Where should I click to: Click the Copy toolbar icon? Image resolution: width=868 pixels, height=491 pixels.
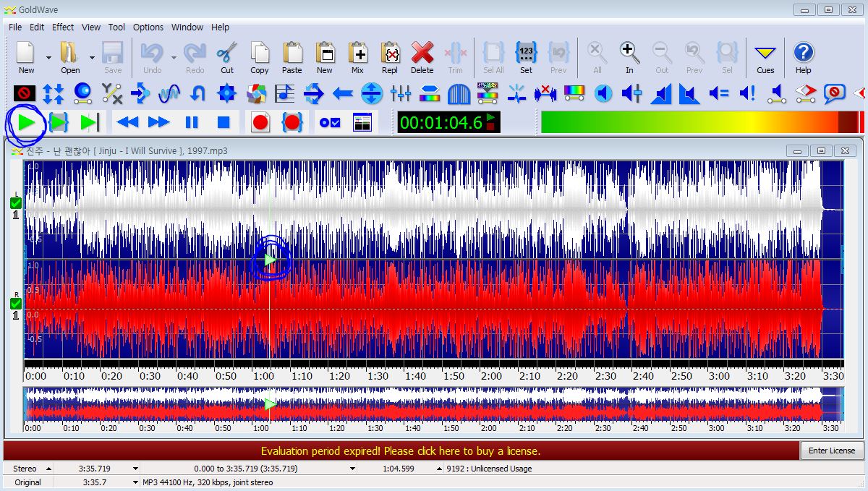pyautogui.click(x=260, y=58)
